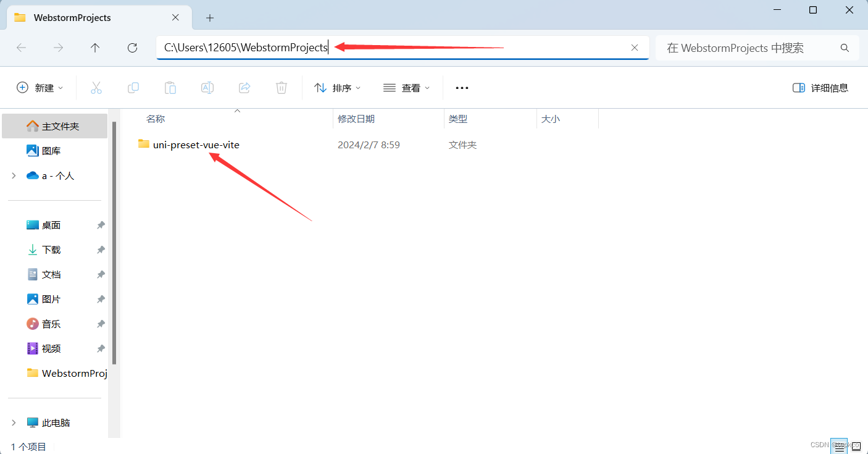Select 主文件夹 in the sidebar
868x454 pixels.
point(54,126)
